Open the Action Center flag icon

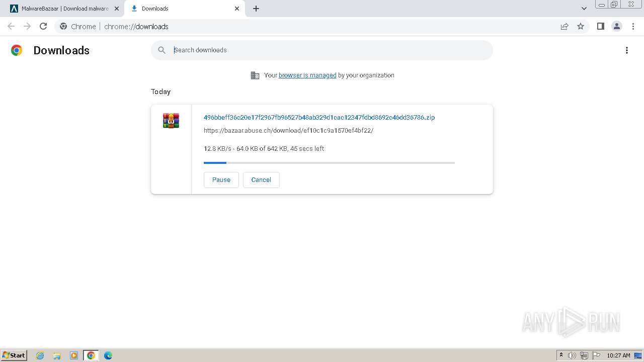[x=596, y=355]
